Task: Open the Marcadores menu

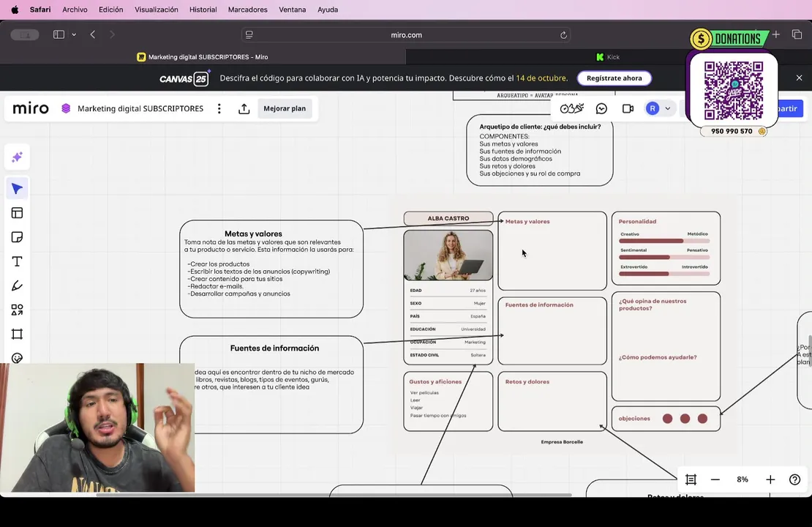Action: 247,10
